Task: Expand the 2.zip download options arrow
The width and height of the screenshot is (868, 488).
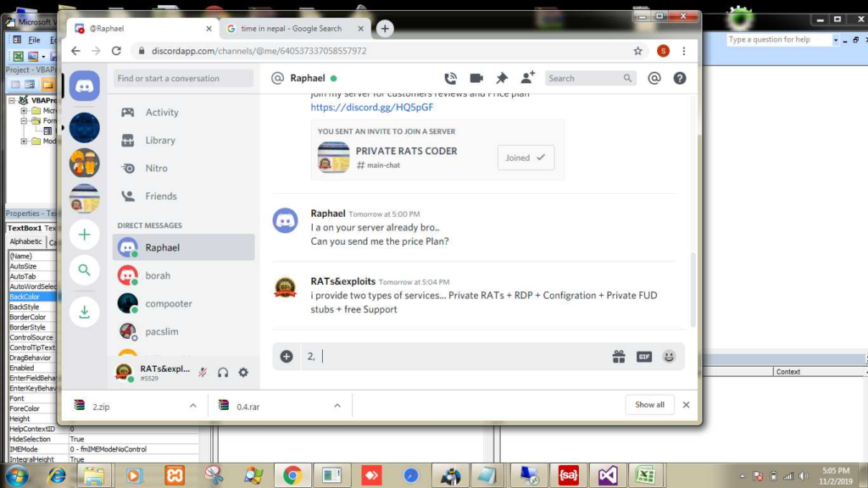Action: coord(192,406)
